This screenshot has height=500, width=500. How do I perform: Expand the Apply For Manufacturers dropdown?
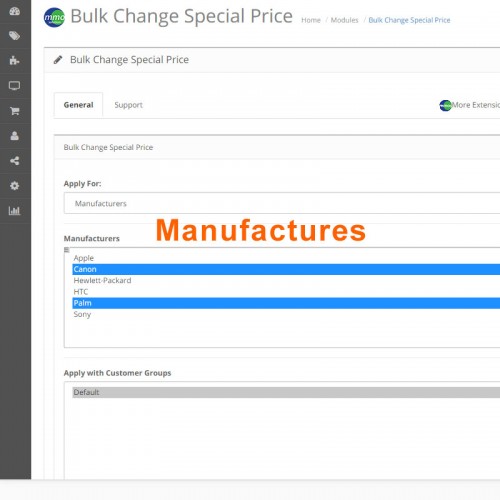282,203
